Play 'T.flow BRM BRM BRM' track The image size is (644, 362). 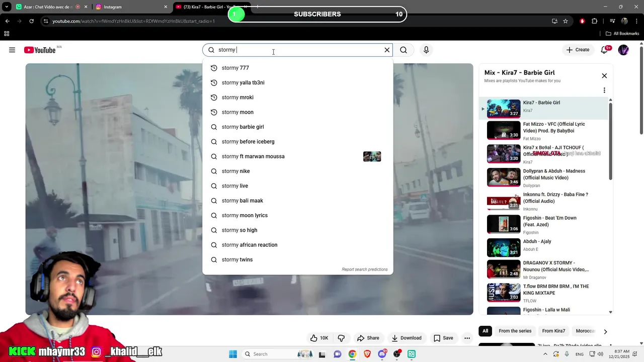click(543, 293)
